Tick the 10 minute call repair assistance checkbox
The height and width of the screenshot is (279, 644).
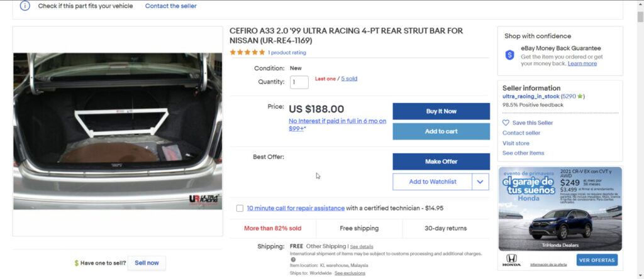240,209
